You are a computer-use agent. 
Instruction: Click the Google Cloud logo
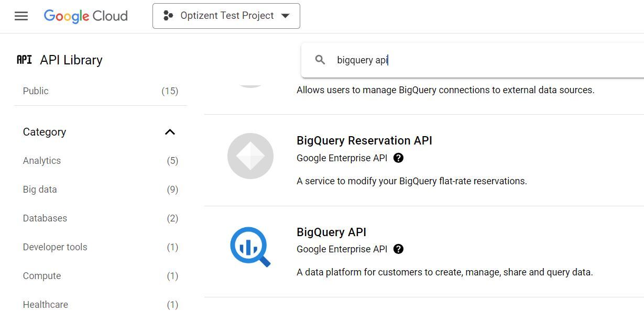pos(85,16)
